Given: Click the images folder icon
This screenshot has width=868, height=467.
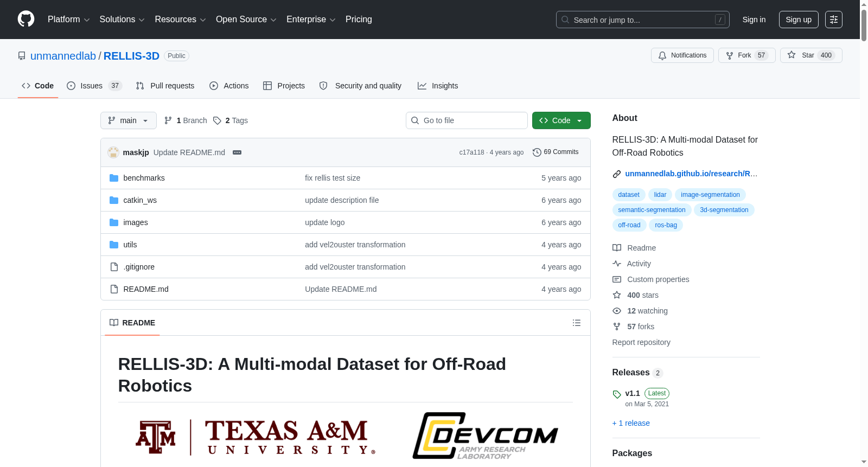Looking at the screenshot, I should [x=114, y=222].
